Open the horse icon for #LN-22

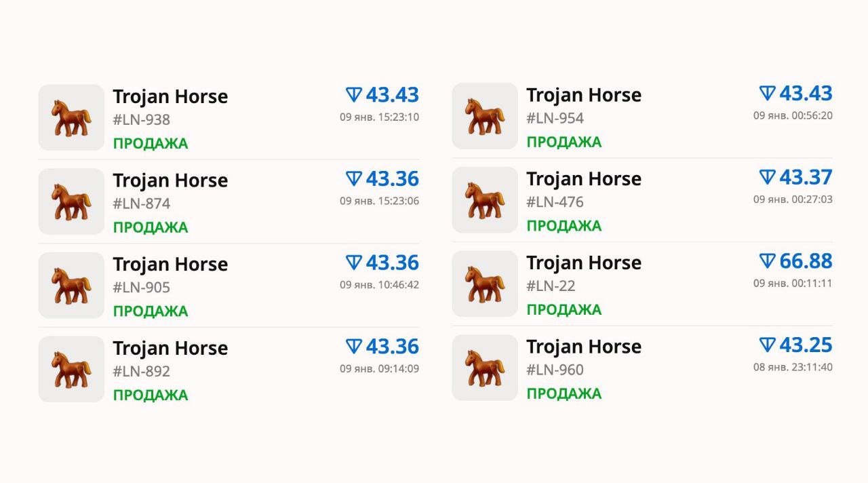[485, 284]
